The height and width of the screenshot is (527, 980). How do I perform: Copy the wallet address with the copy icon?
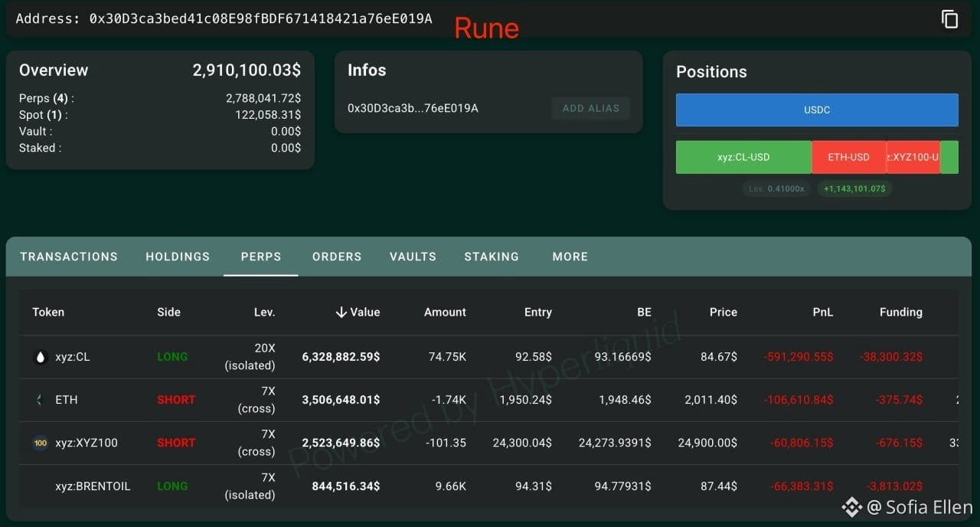click(949, 19)
